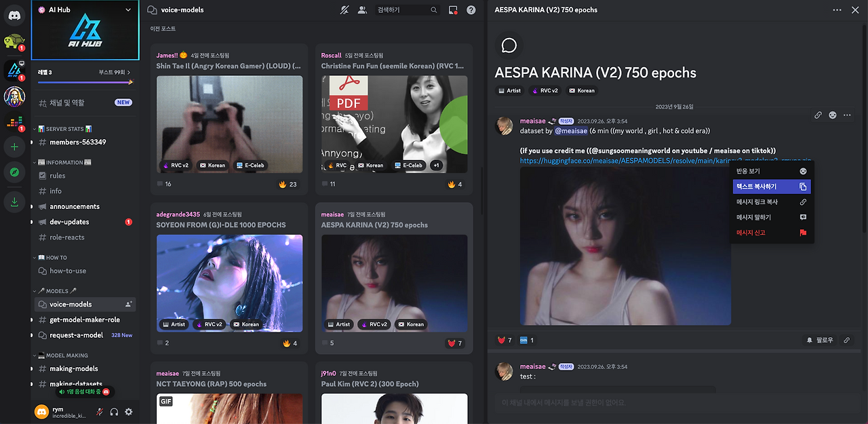The height and width of the screenshot is (424, 868).
Task: Click the fire reaction with 23 on Shin Tae Il post
Action: click(x=288, y=184)
